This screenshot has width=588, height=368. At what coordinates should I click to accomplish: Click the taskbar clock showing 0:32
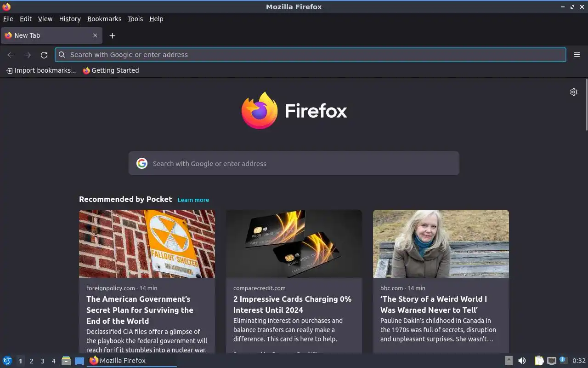coord(579,361)
